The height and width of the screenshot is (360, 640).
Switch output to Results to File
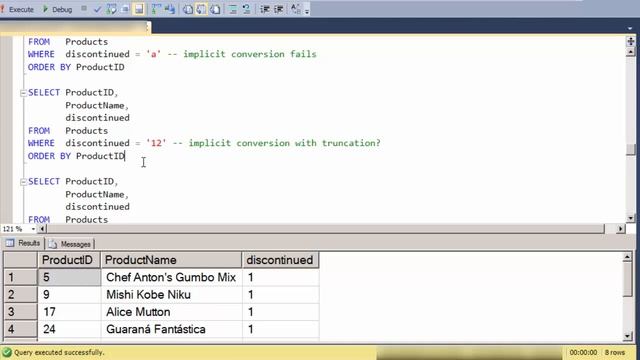pos(216,9)
